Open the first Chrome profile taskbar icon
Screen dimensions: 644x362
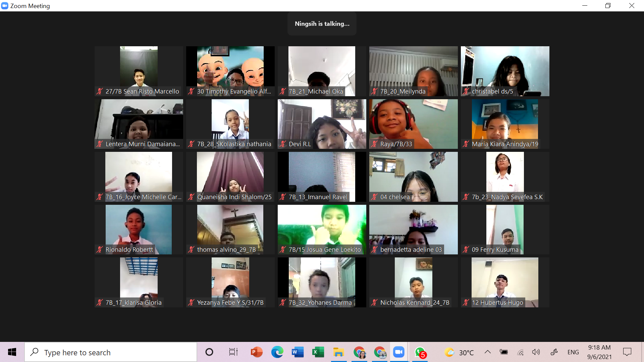pos(360,352)
